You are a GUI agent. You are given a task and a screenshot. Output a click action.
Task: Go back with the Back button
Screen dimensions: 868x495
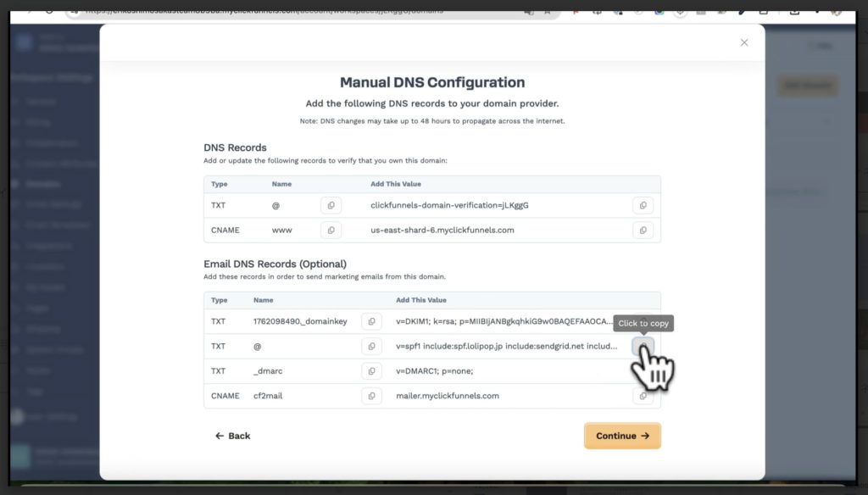(233, 436)
